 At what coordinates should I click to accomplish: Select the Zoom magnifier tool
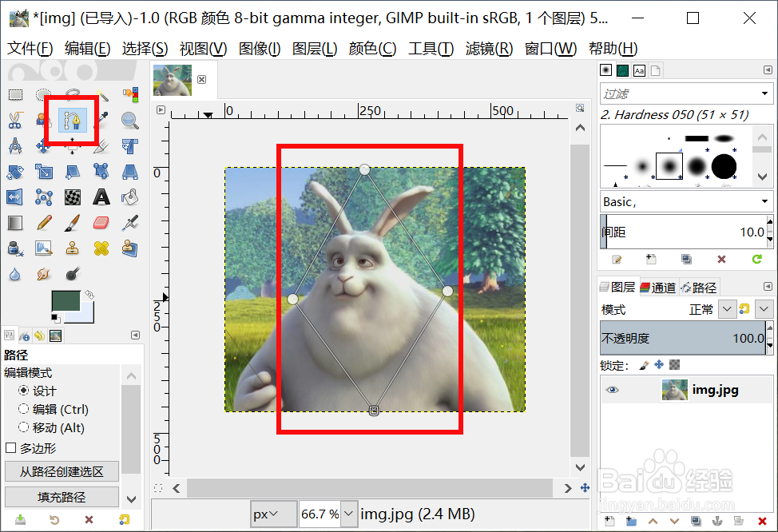click(130, 120)
